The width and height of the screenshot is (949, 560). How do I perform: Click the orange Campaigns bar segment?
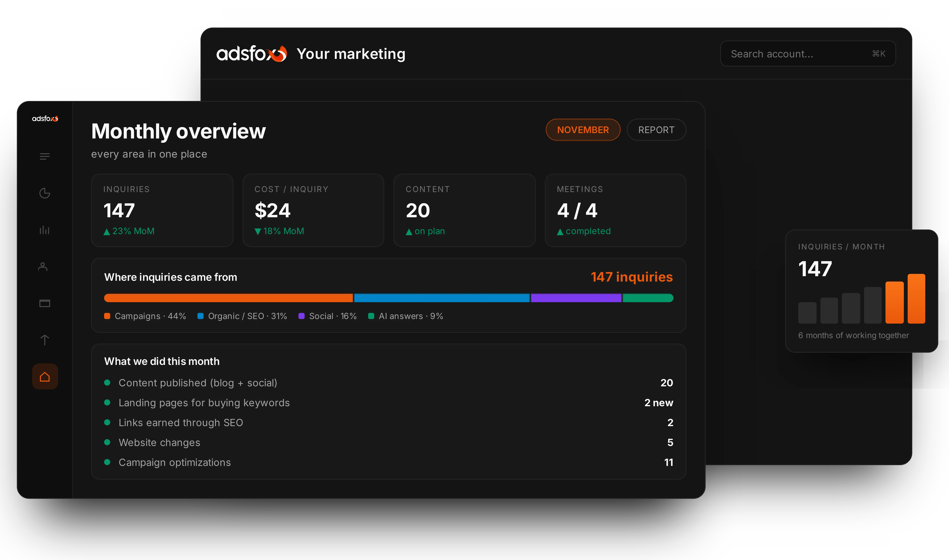228,298
